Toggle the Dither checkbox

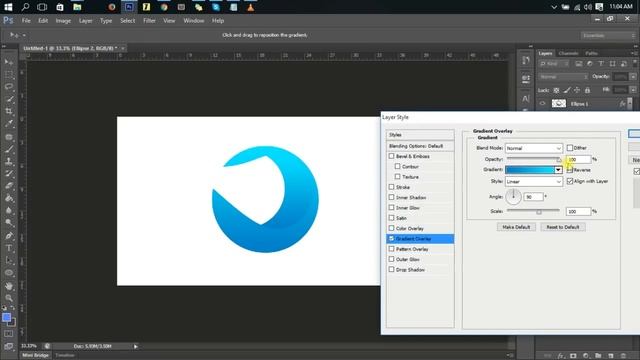coord(570,148)
